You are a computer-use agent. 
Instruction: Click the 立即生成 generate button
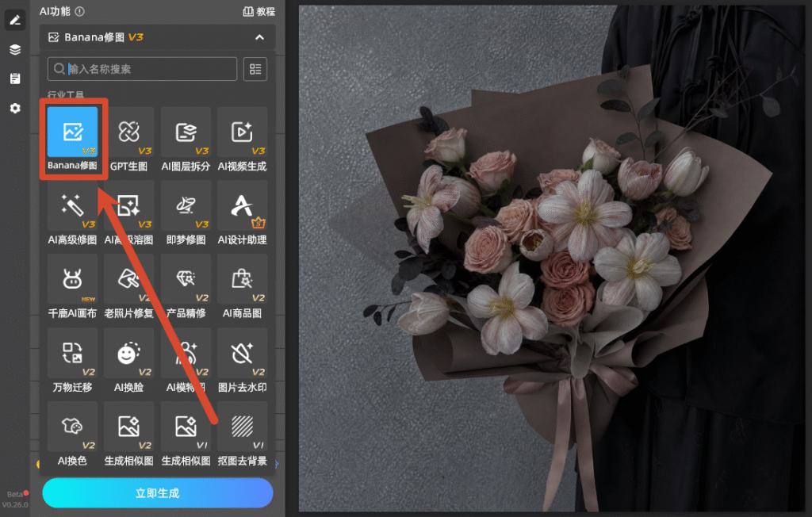(158, 492)
